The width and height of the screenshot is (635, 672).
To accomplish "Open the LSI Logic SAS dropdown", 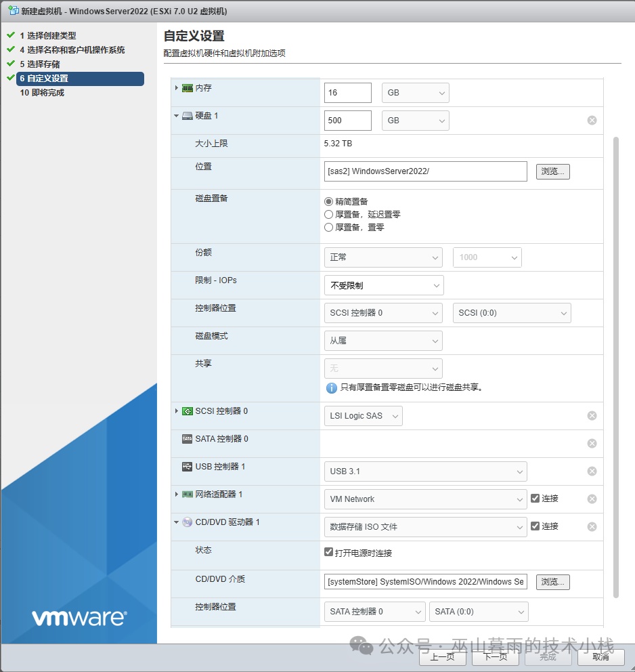I will pyautogui.click(x=364, y=416).
